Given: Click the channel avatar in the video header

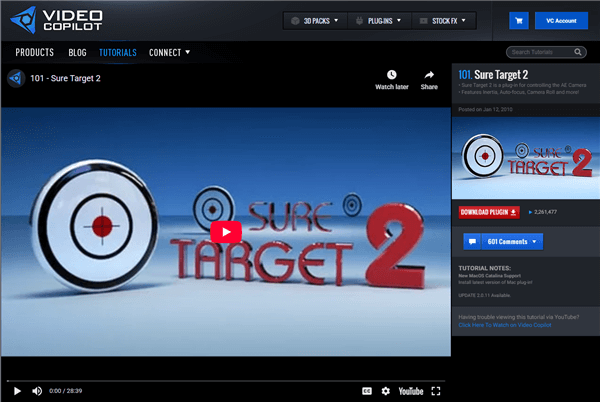Looking at the screenshot, I should coord(16,78).
